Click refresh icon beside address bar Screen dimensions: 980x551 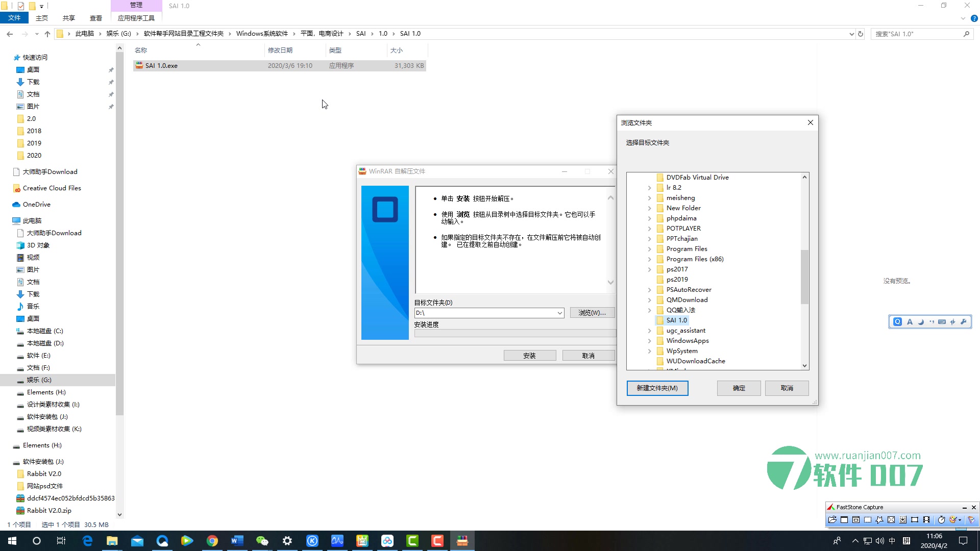pos(861,34)
